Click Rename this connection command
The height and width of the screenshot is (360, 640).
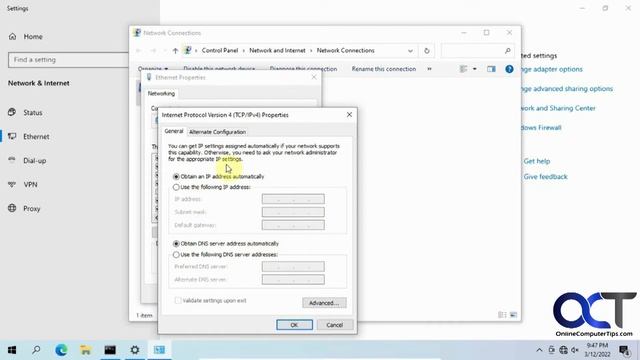coord(384,69)
